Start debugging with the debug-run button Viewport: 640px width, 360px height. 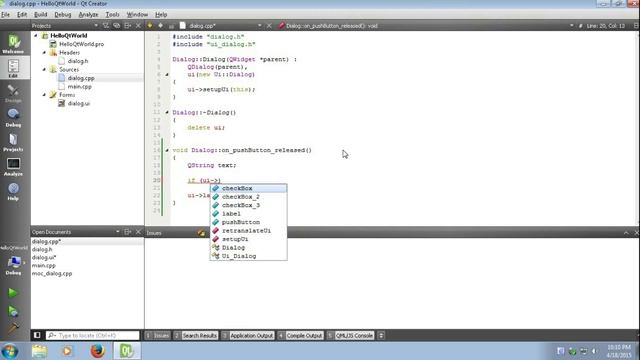[13, 311]
